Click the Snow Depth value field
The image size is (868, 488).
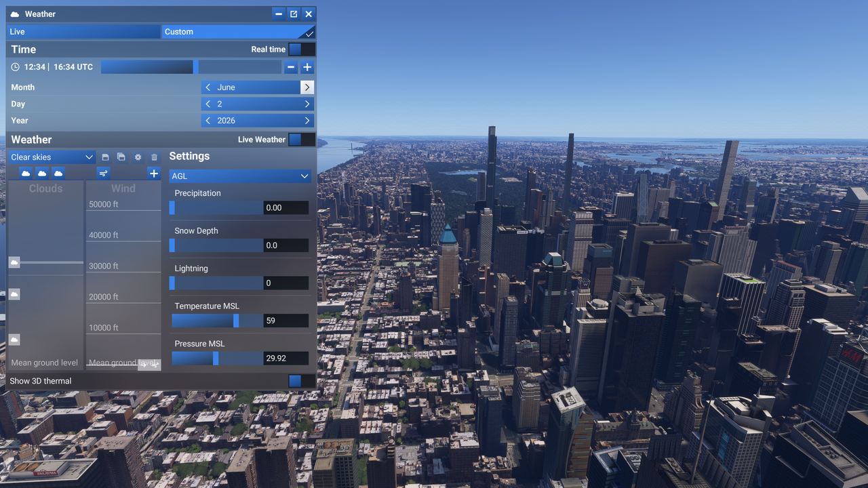[286, 245]
